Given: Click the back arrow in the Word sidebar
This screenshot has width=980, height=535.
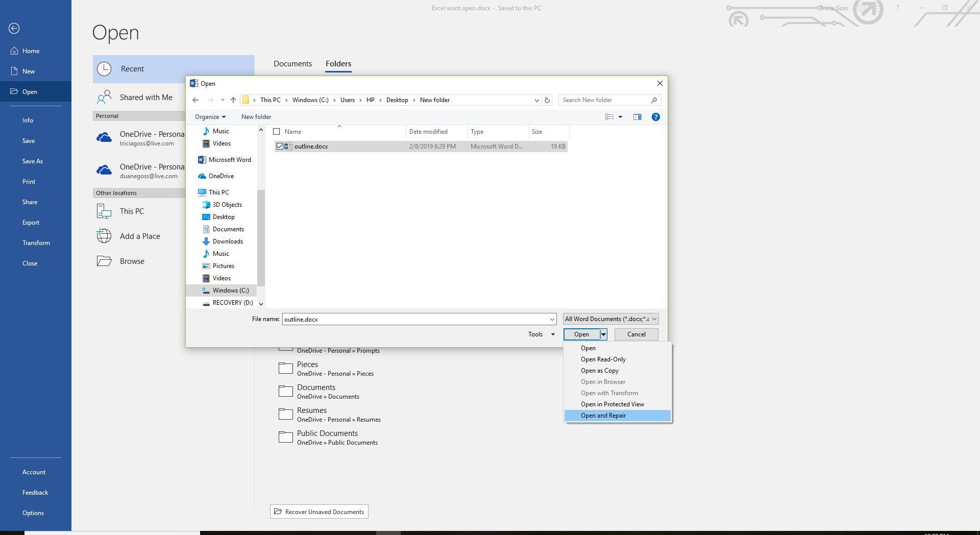Looking at the screenshot, I should (14, 29).
